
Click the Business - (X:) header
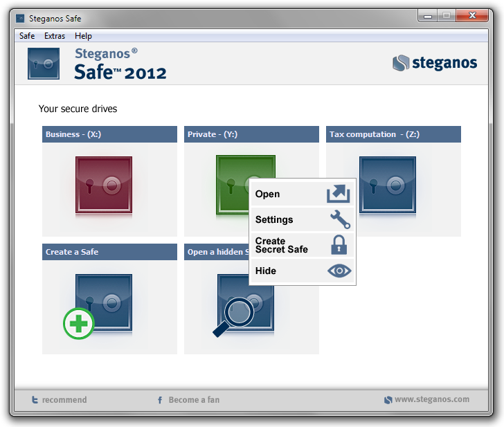point(109,134)
